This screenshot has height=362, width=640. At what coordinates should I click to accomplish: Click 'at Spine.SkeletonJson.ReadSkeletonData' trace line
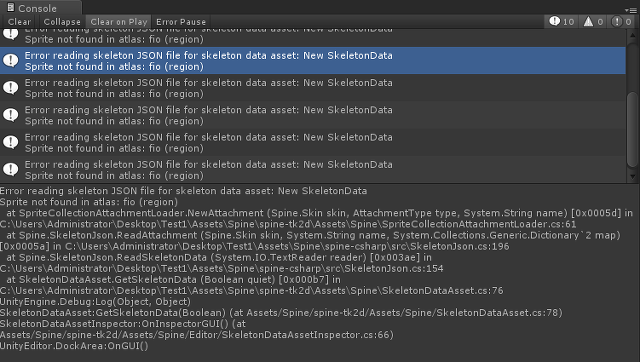click(x=219, y=258)
